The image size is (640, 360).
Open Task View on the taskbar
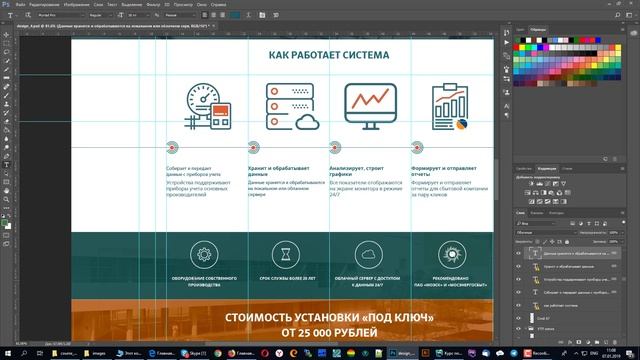(x=40, y=353)
